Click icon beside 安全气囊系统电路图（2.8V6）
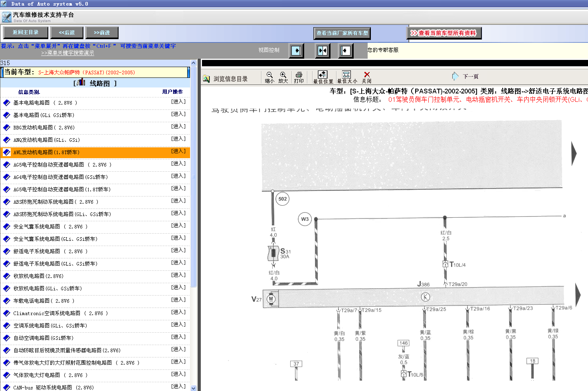 coord(6,226)
